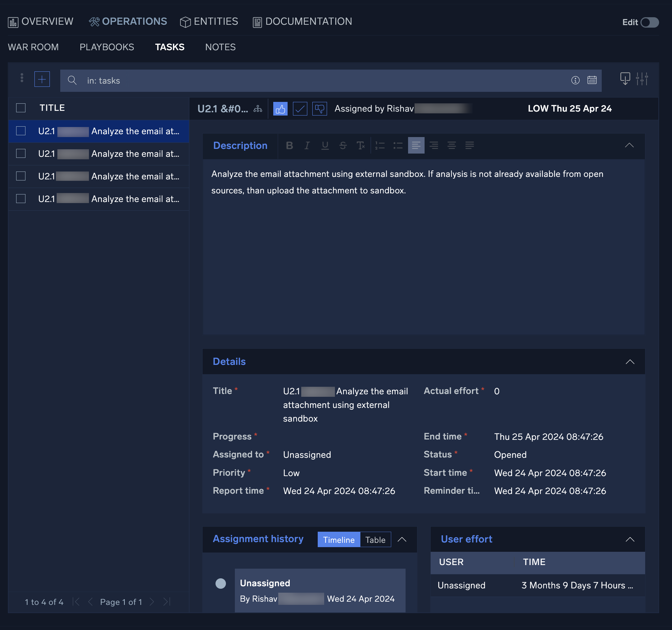
Task: Enable the Edit toggle
Action: [x=650, y=22]
